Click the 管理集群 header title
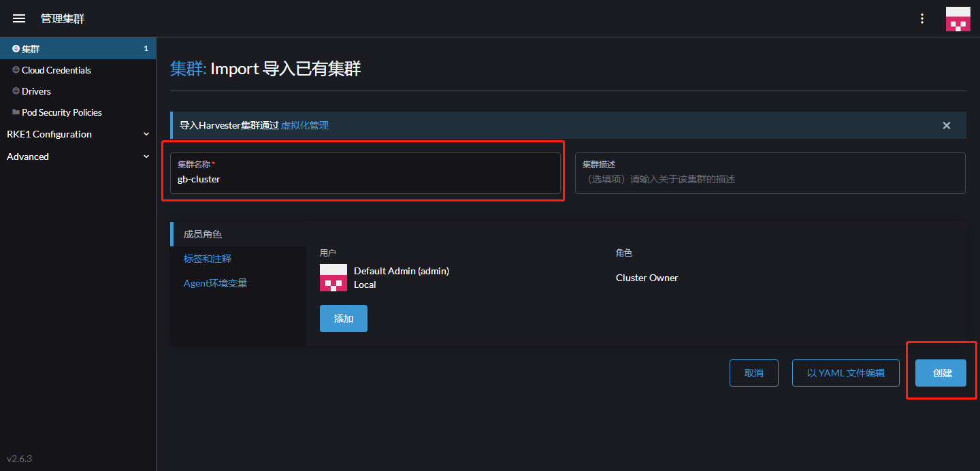980x471 pixels. point(63,18)
